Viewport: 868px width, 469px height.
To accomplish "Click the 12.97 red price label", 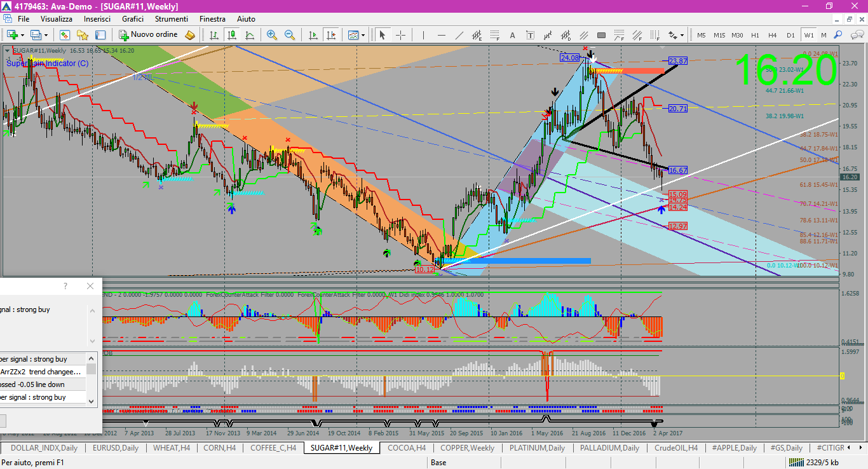I will point(678,226).
